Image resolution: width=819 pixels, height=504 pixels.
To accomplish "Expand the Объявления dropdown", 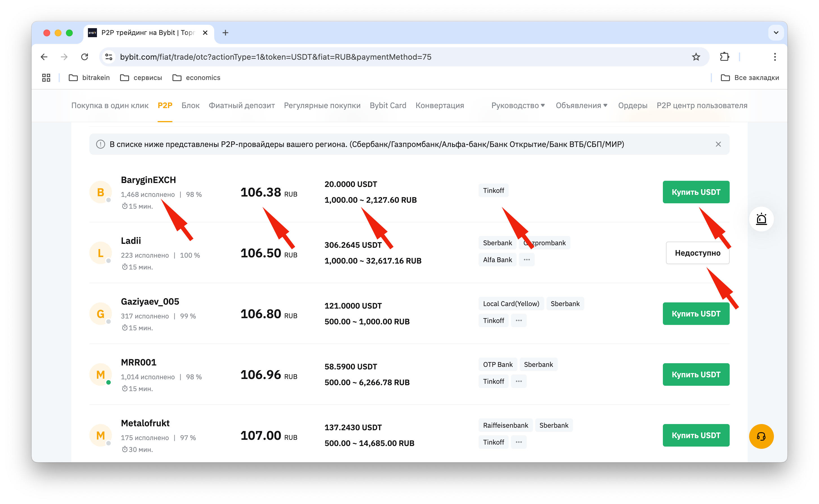I will 581,106.
